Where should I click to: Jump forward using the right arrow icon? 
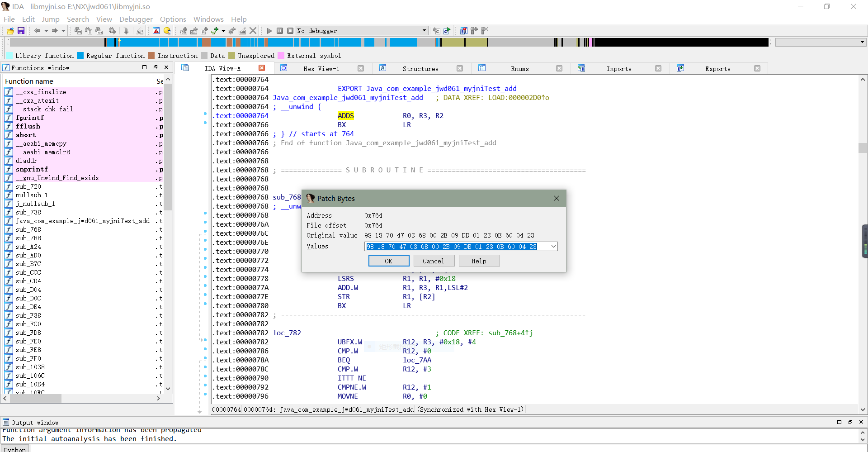point(55,31)
